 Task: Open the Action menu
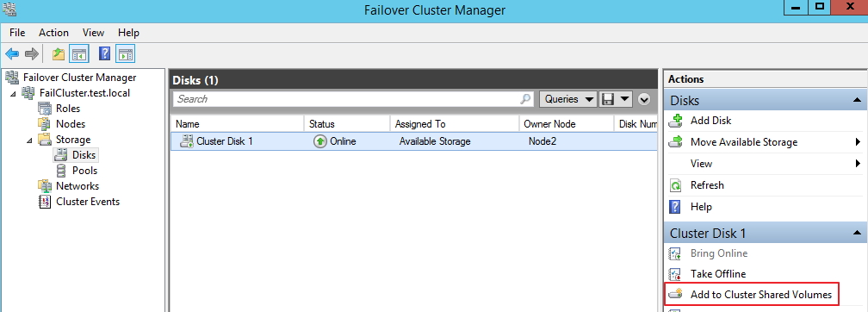53,33
